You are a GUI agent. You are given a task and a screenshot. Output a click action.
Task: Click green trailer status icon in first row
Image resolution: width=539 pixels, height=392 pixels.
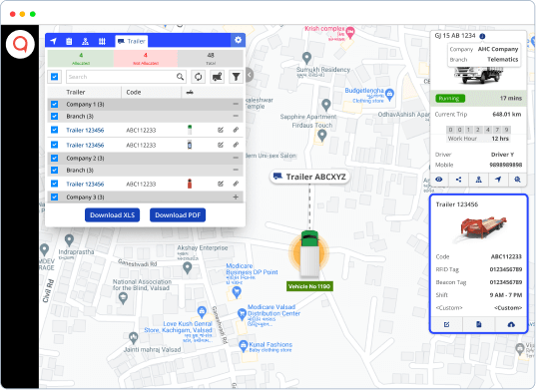190,130
